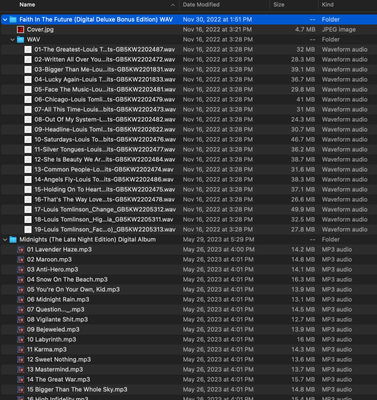Click the 12-She Is Beauty wav icon
The width and height of the screenshot is (377, 400).
(x=28, y=160)
